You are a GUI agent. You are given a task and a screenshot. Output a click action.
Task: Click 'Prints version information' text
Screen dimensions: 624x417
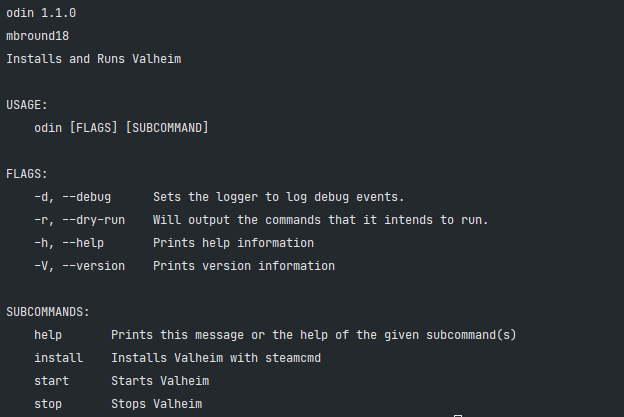[244, 266]
